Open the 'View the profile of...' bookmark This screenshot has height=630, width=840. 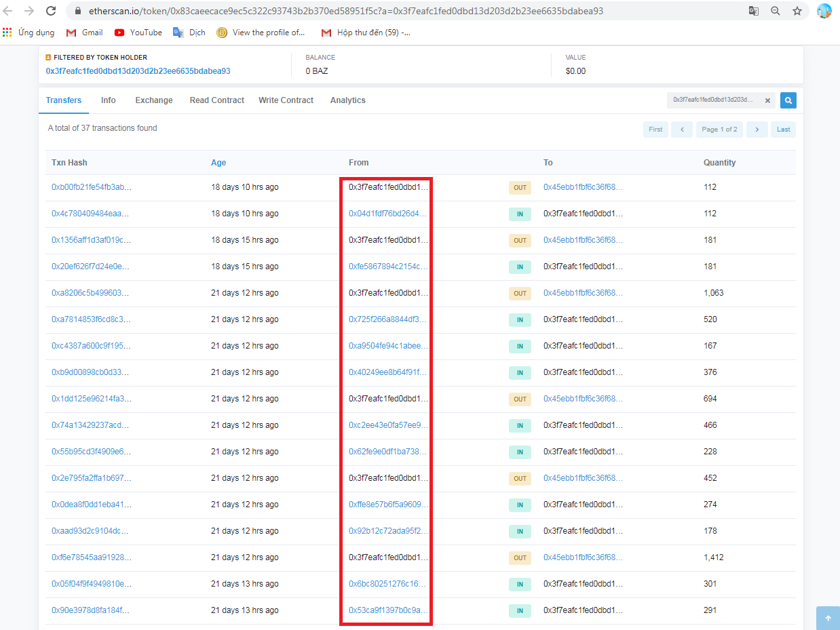point(261,33)
